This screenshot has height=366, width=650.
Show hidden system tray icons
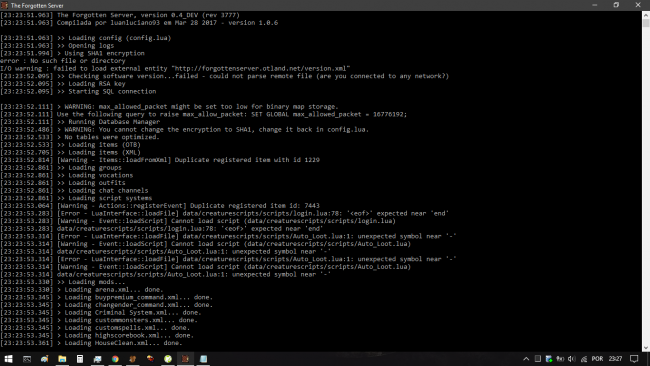coord(526,359)
